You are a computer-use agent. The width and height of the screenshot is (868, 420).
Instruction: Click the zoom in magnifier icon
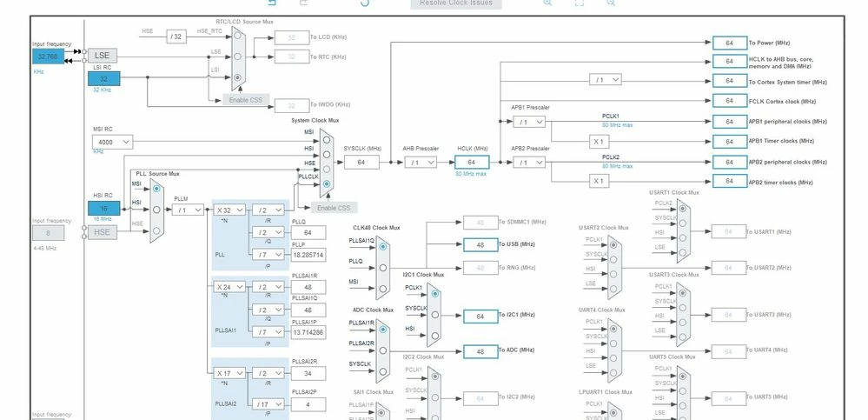click(547, 3)
